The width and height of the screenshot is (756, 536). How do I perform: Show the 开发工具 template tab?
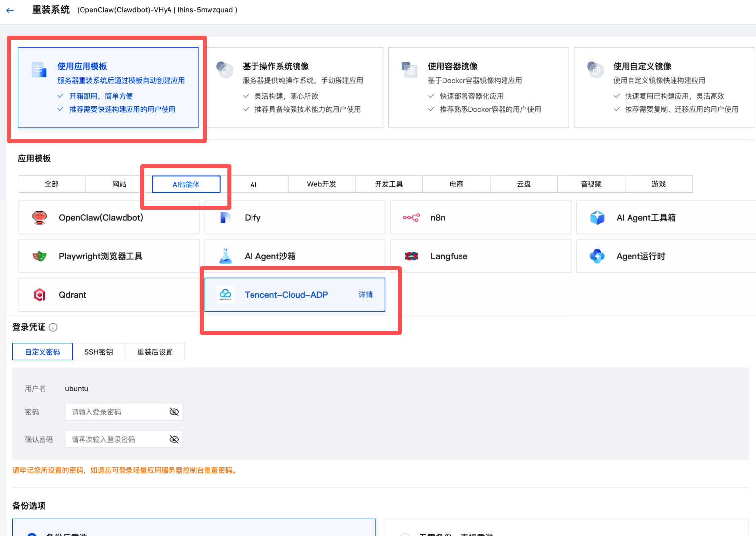(x=389, y=184)
